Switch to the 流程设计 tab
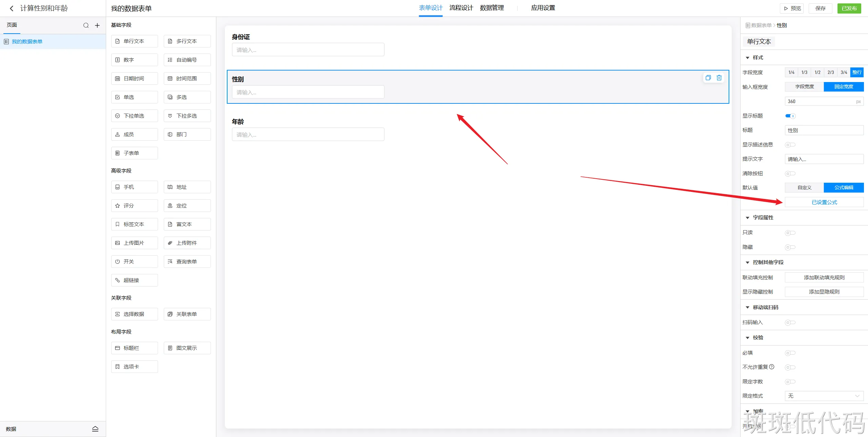The width and height of the screenshot is (868, 437). (461, 8)
